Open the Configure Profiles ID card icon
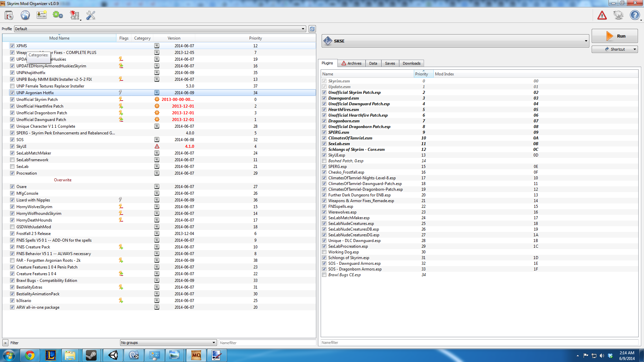Screen dimensions: 644x362 click(42, 15)
